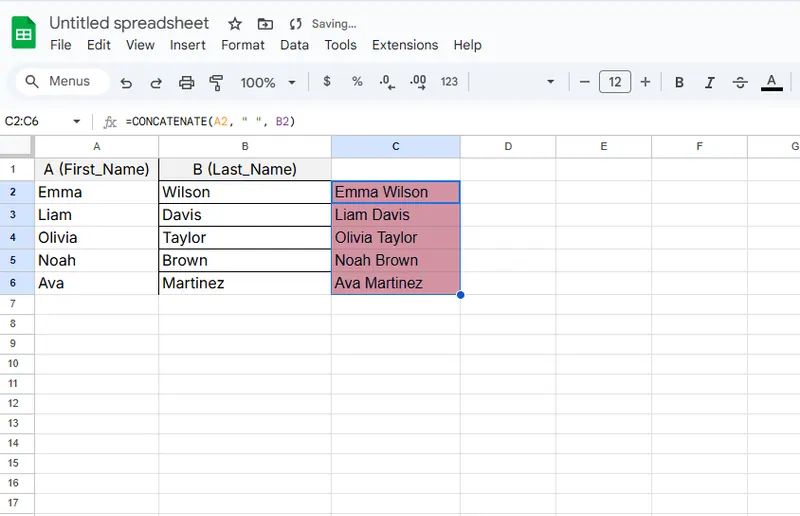Open the name box dropdown arrow
Image resolution: width=800 pixels, height=516 pixels.
[77, 121]
